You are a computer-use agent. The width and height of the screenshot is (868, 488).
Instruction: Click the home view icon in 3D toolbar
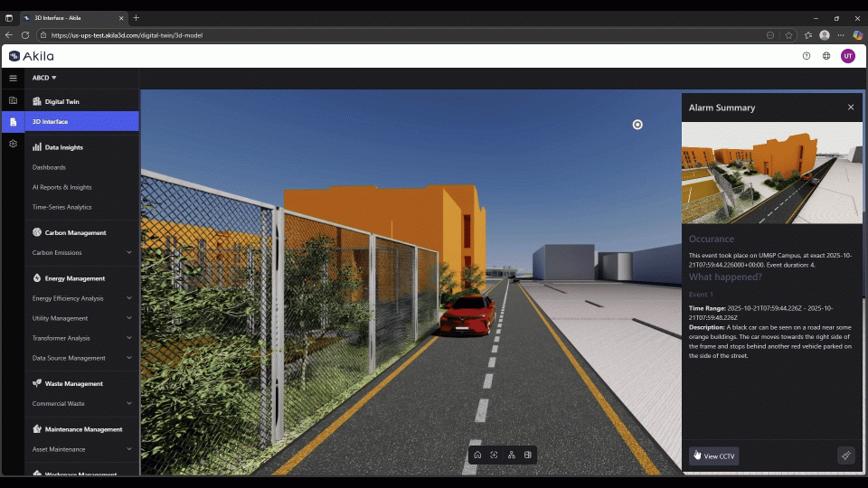[x=477, y=455]
